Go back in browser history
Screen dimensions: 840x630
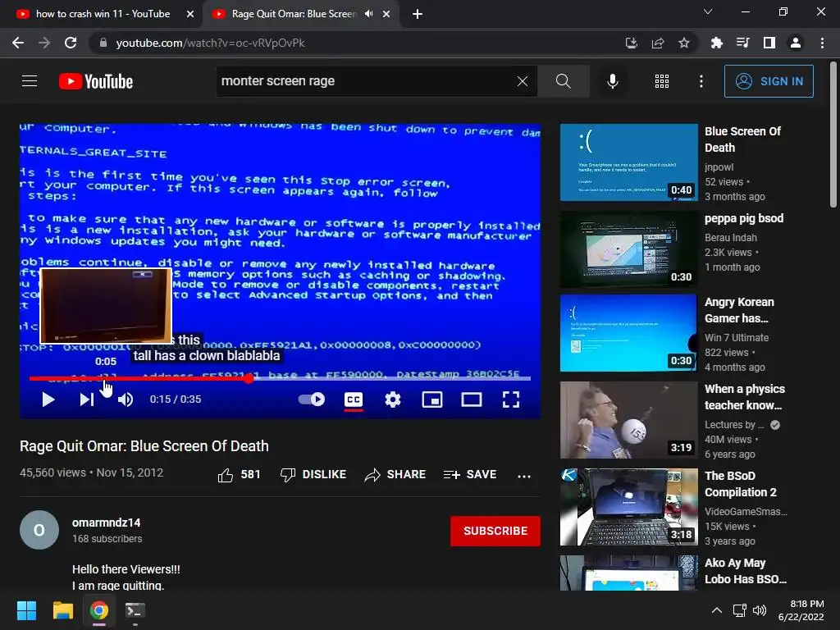[18, 43]
